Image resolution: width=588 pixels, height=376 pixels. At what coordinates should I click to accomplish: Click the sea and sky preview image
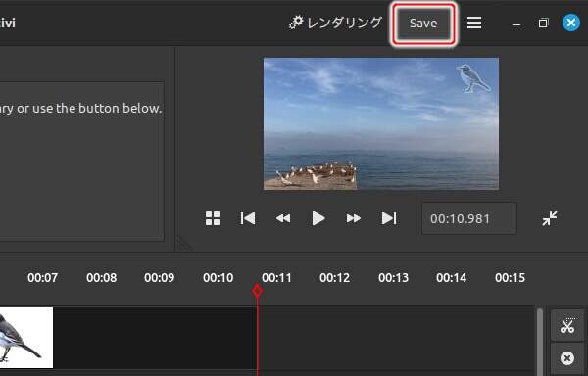coord(381,123)
